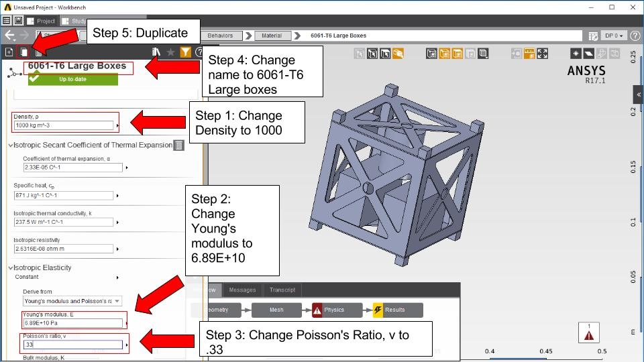Click the isometric orientation arrows icon
Image resolution: width=644 pixels, height=362 pixels.
pos(576,54)
